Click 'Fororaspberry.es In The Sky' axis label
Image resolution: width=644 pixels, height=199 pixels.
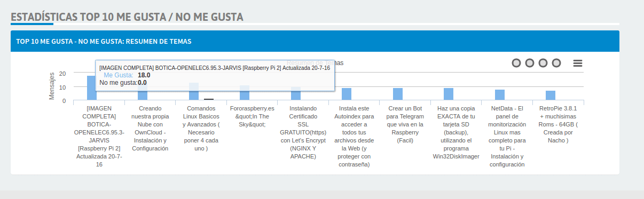[252, 116]
